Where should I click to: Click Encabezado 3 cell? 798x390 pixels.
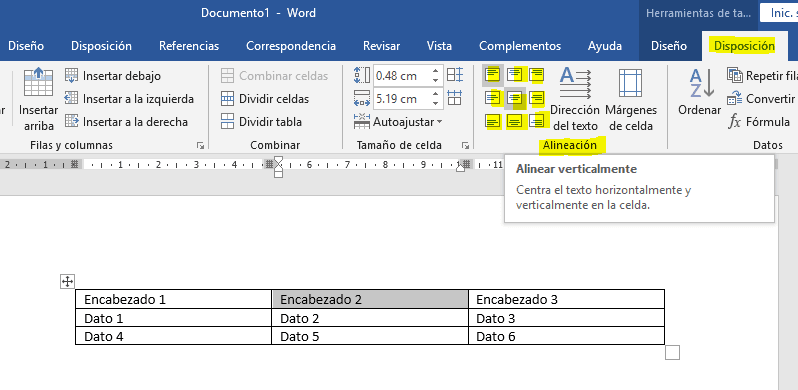click(x=566, y=299)
